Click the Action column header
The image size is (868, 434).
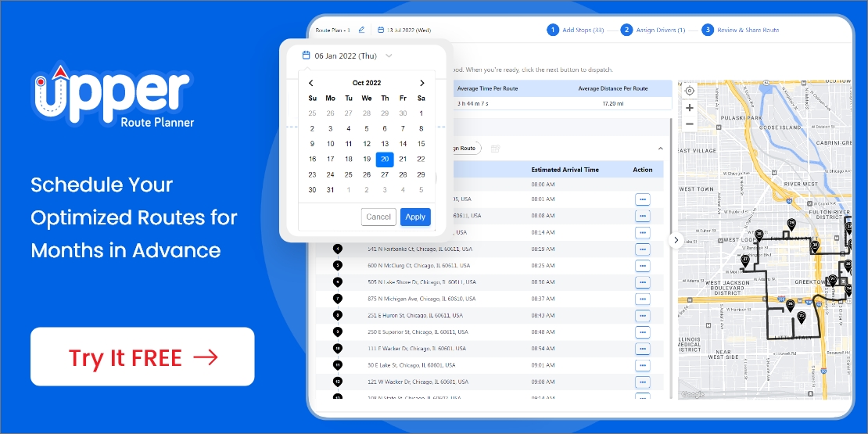click(x=643, y=170)
